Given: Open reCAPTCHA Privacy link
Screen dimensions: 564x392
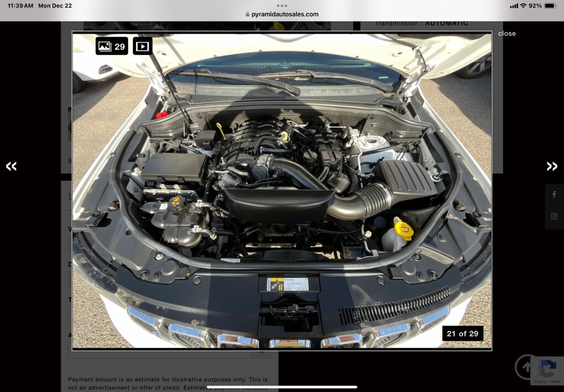Looking at the screenshot, I should [540, 381].
